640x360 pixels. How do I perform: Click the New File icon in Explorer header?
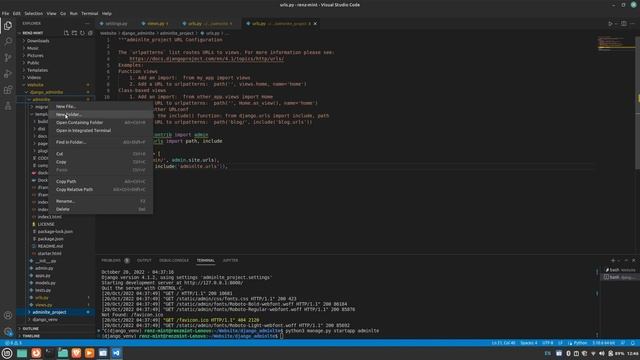pyautogui.click(x=66, y=33)
